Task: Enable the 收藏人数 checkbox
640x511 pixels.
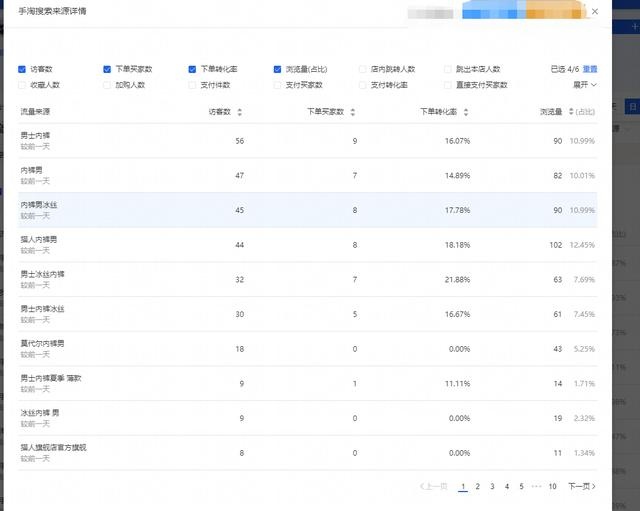Action: coord(22,85)
